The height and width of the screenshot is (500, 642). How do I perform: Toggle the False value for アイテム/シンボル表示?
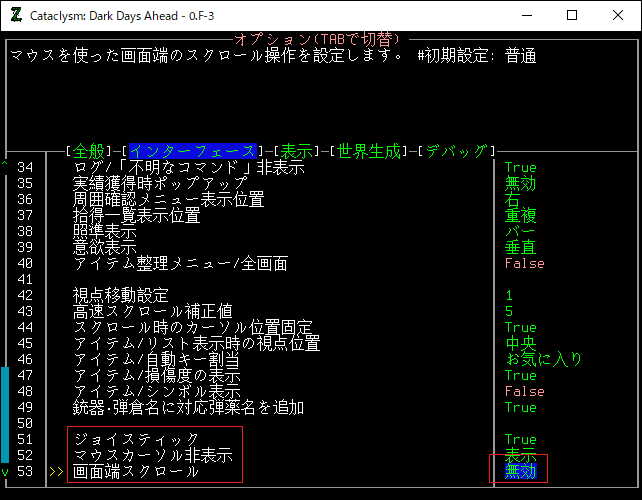click(x=524, y=391)
